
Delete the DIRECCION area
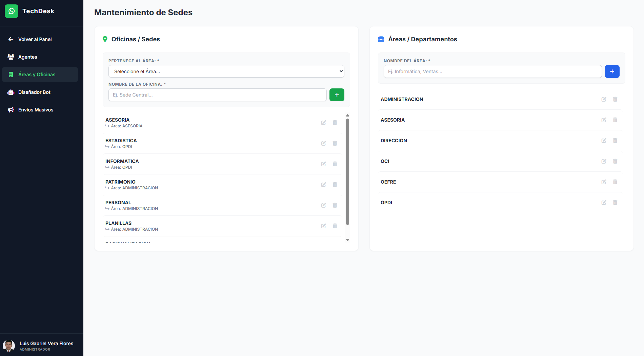(615, 141)
